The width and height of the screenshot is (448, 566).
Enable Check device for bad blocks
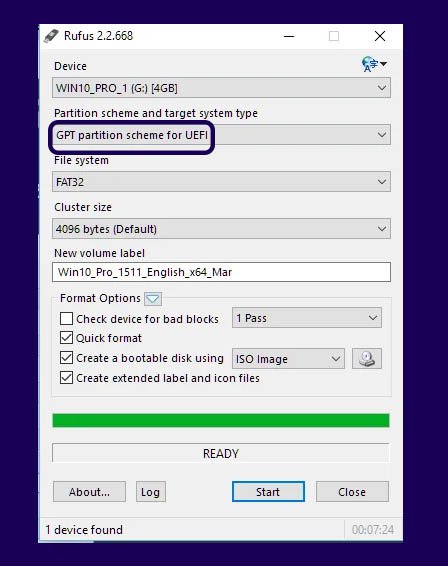(66, 319)
